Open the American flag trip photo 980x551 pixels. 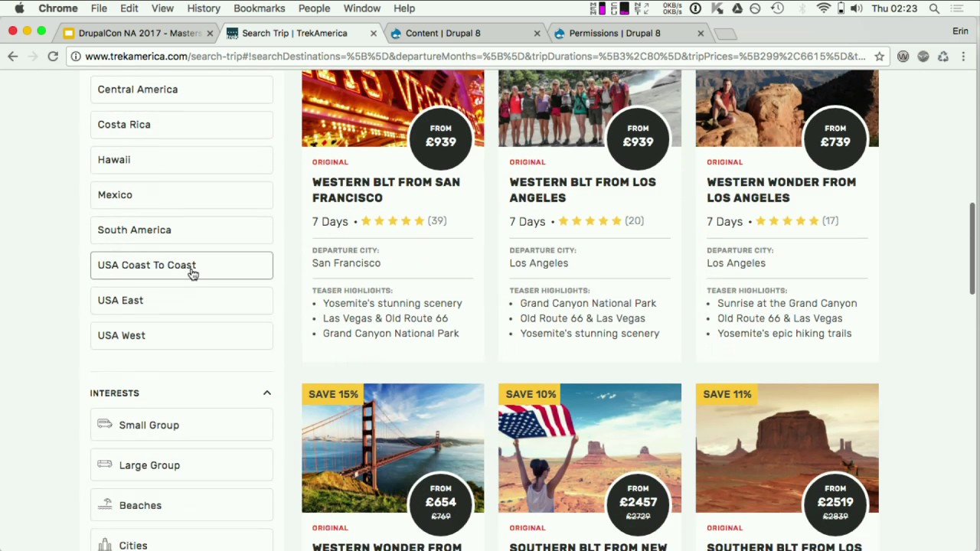pos(590,448)
